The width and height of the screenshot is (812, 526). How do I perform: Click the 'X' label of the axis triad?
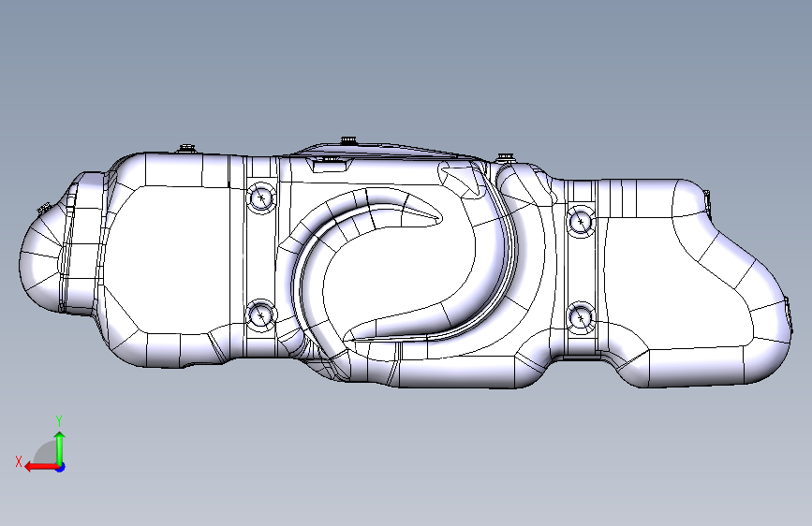(x=19, y=461)
